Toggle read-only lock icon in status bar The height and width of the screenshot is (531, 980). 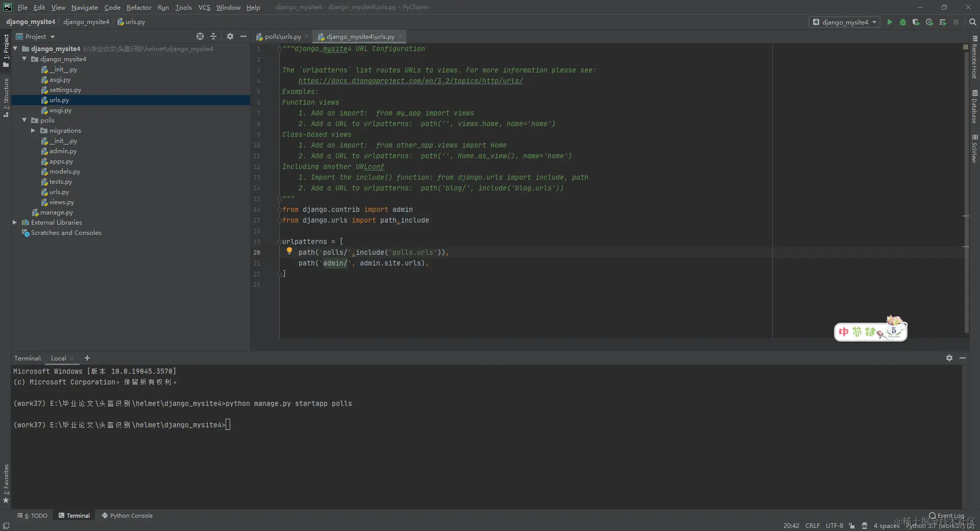click(851, 525)
